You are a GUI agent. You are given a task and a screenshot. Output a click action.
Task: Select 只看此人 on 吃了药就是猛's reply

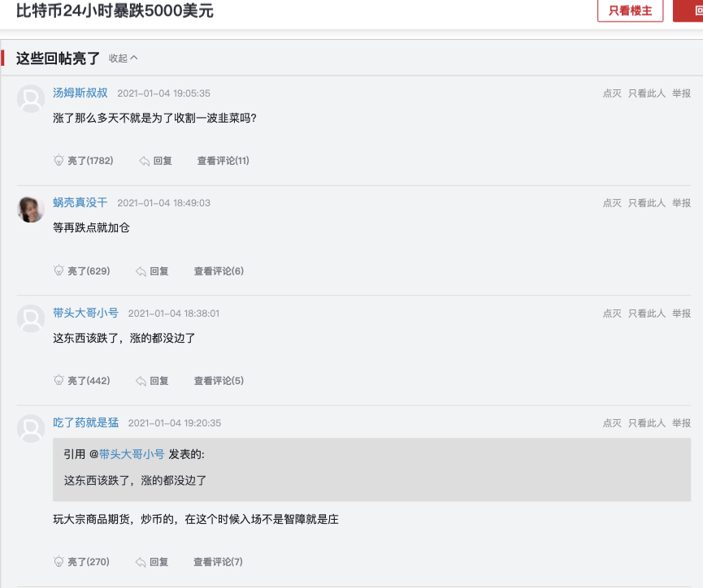[647, 422]
